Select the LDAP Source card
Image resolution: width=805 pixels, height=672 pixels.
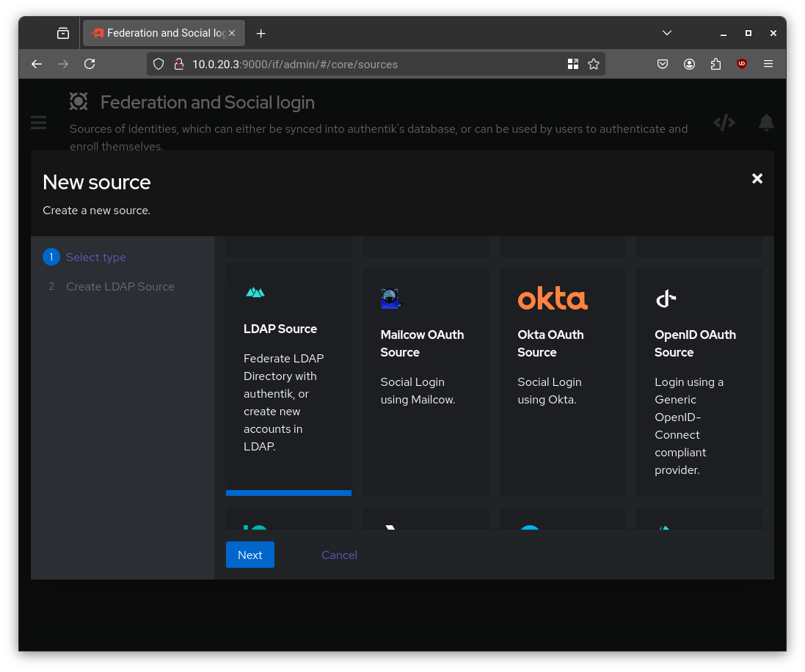tap(288, 379)
